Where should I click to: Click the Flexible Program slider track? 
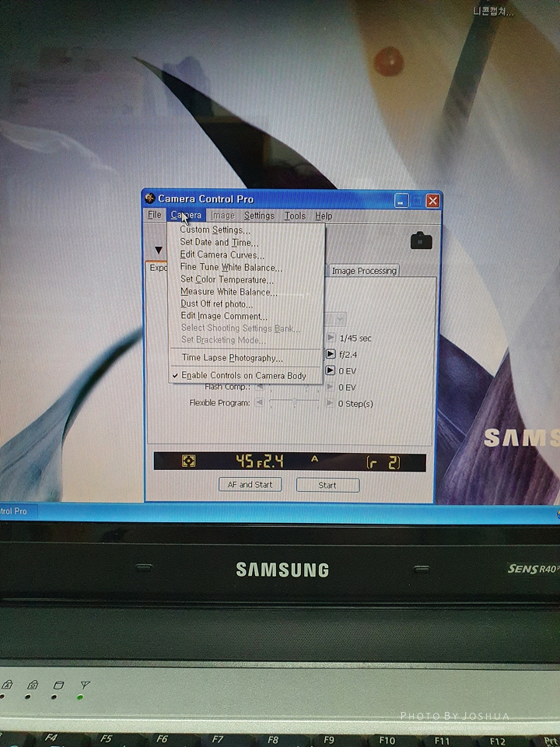click(294, 403)
